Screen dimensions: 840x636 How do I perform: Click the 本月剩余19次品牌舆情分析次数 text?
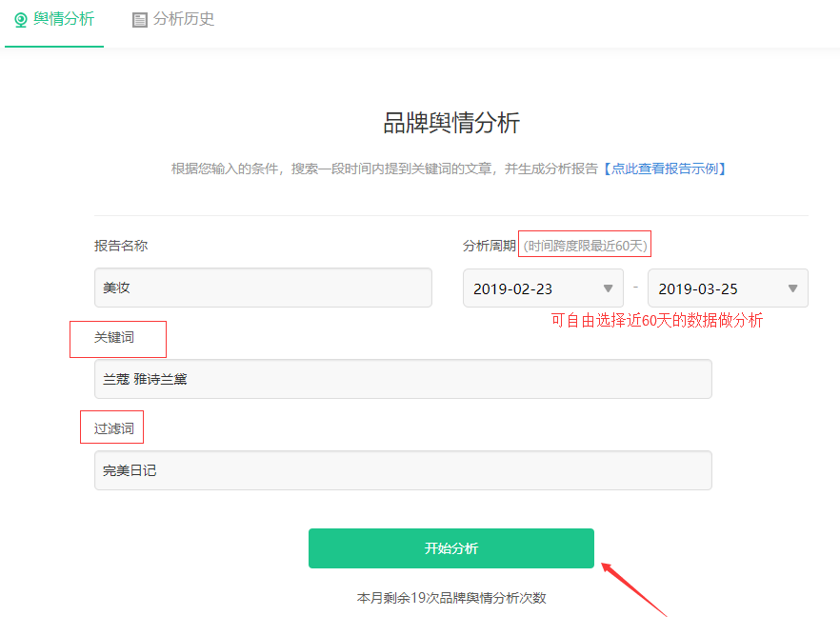point(451,598)
